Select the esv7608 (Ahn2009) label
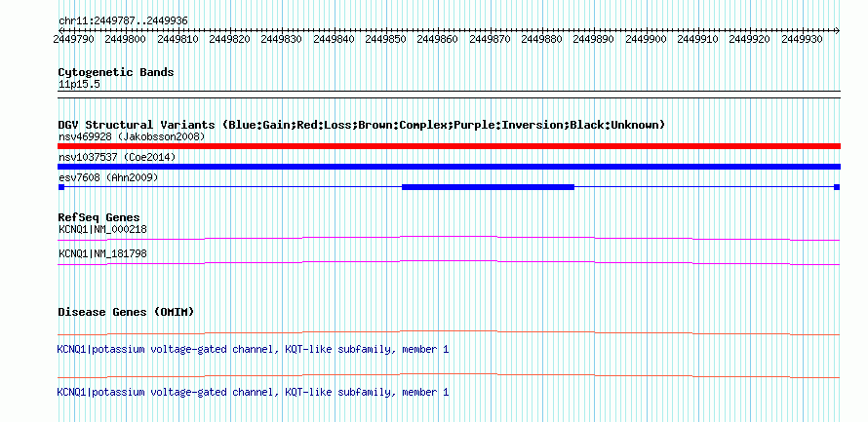This screenshot has height=422, width=868. pyautogui.click(x=108, y=177)
